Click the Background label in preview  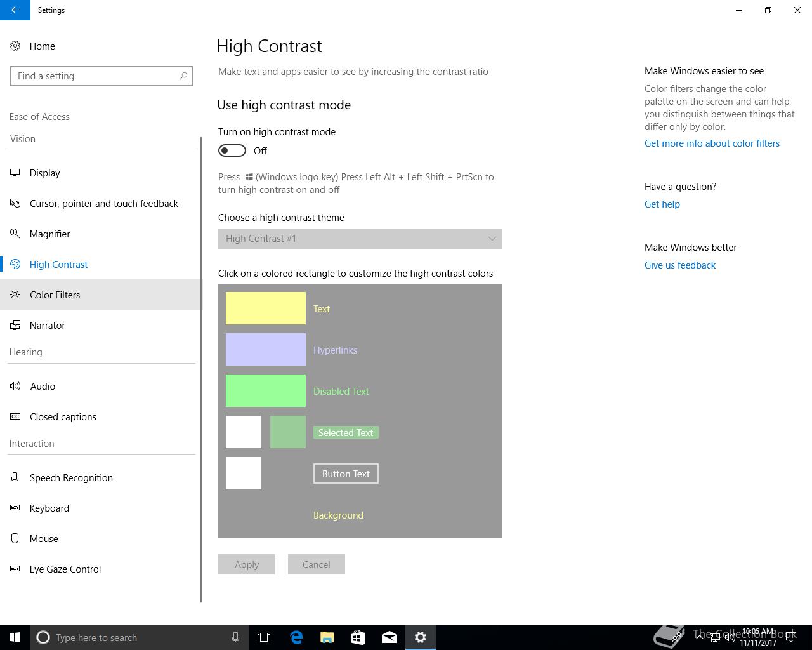338,515
